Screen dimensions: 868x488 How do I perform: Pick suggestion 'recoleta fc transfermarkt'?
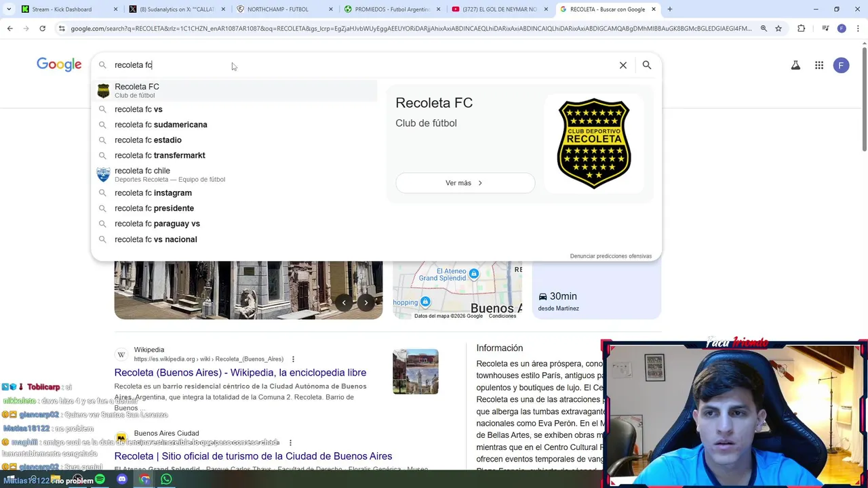[235, 155]
